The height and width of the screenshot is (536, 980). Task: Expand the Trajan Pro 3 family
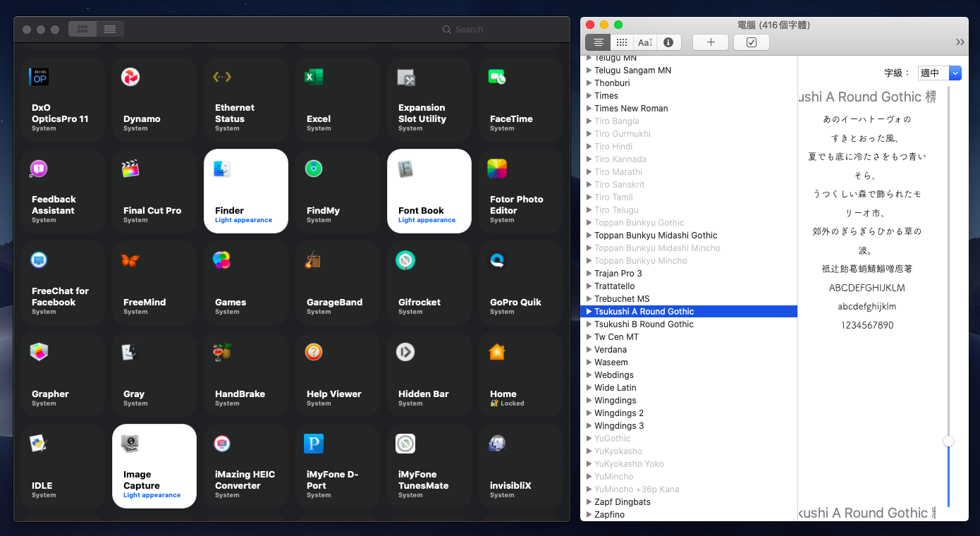(589, 274)
